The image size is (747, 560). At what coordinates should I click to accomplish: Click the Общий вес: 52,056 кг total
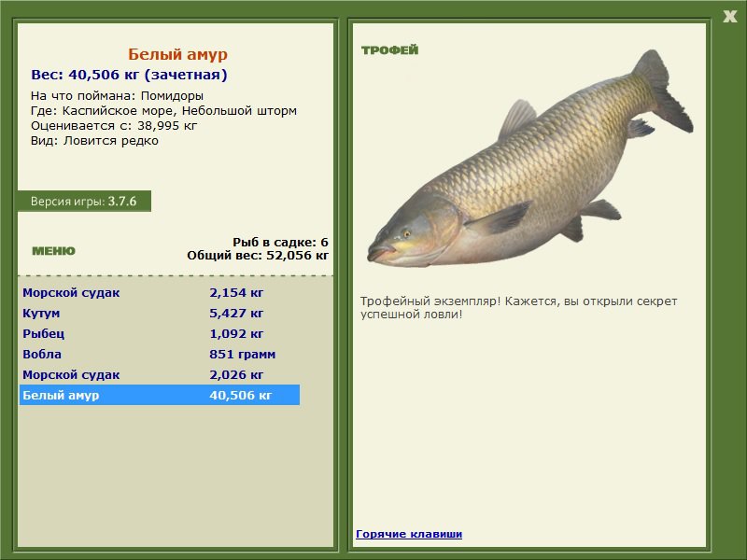coord(258,256)
